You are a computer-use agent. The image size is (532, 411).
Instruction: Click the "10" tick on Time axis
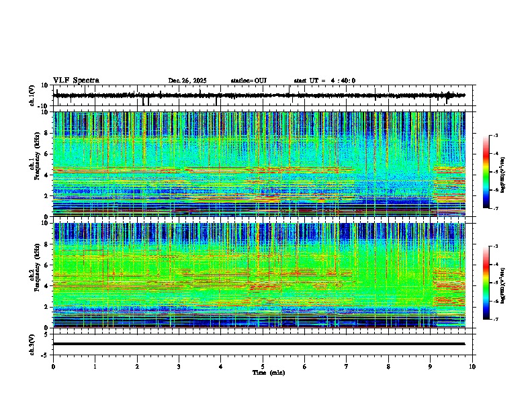coord(472,367)
